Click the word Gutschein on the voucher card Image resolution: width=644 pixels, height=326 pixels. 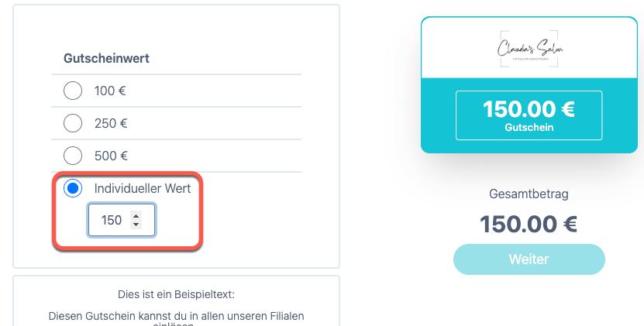pyautogui.click(x=529, y=127)
